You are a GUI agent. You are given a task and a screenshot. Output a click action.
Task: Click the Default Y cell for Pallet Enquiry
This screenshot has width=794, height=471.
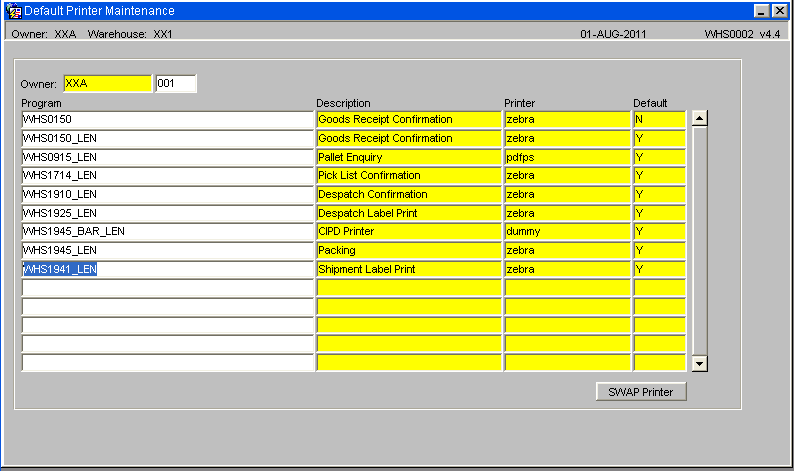click(659, 157)
